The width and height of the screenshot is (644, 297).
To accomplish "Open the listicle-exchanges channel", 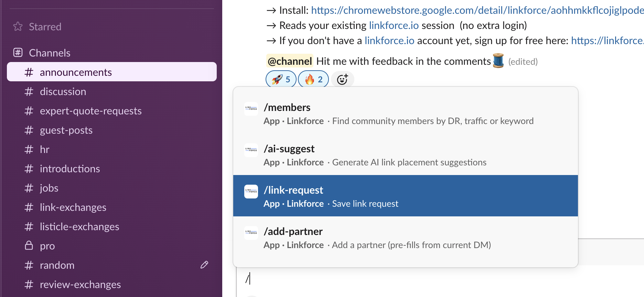I will [112, 227].
